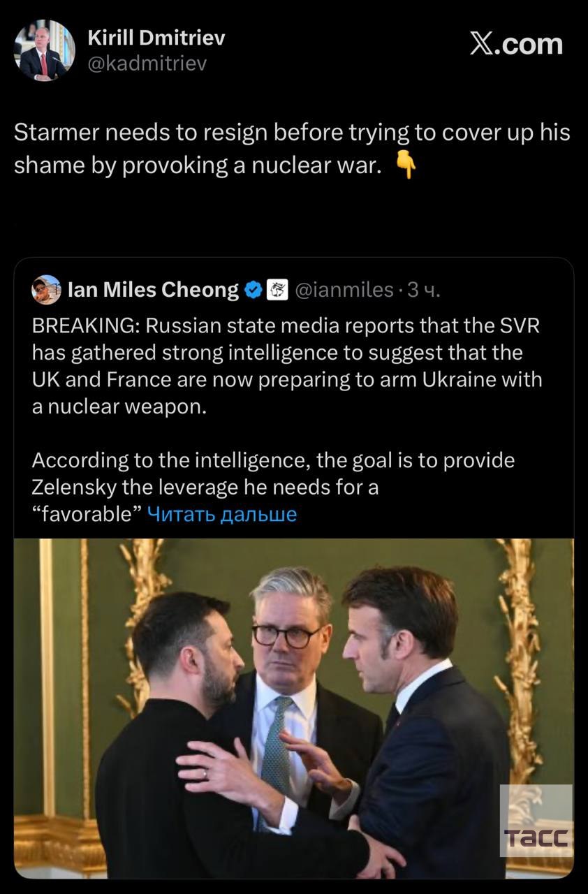
Task: Open the attached photo of three men
Action: click(x=293, y=705)
